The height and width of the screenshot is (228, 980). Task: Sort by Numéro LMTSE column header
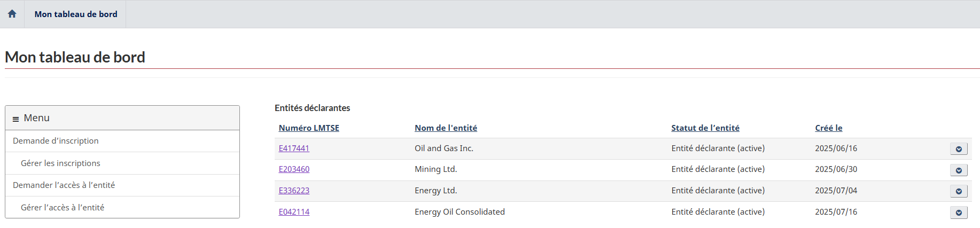click(x=309, y=128)
